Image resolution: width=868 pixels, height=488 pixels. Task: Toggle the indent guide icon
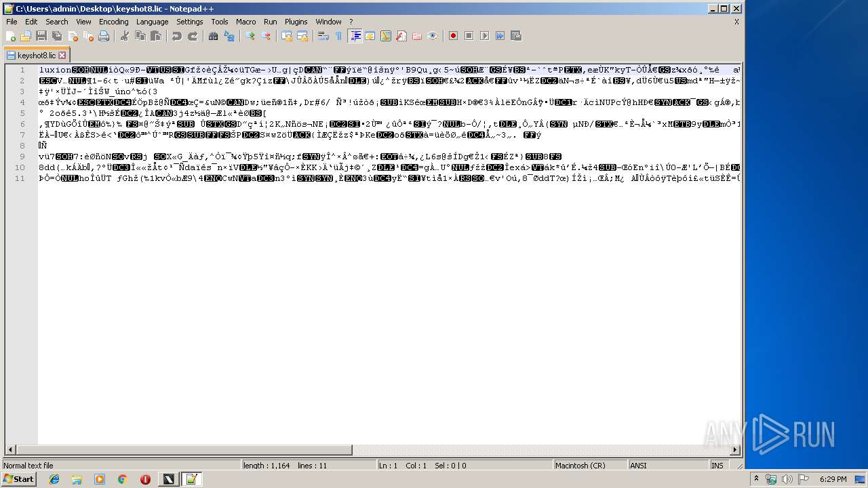[x=355, y=36]
